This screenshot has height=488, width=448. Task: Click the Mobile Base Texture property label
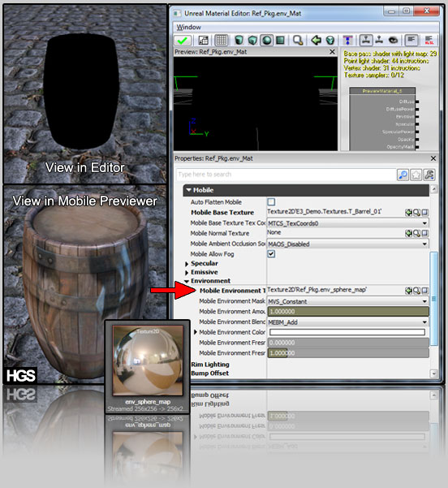pos(222,213)
